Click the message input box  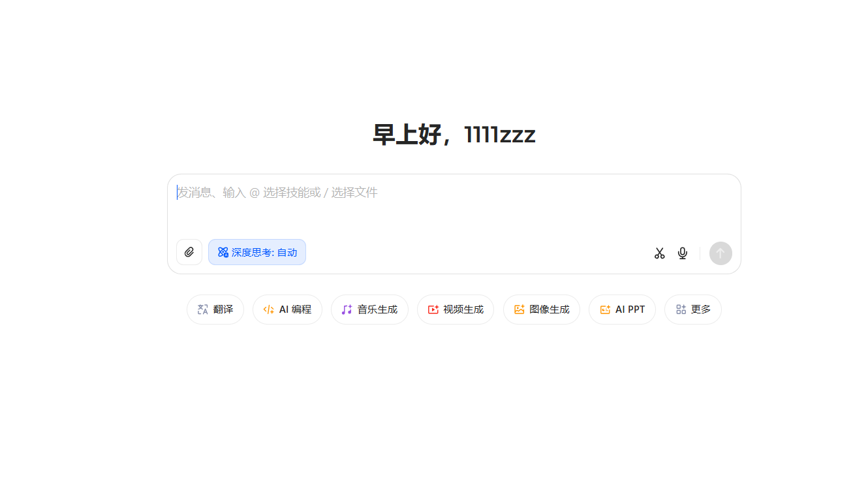click(454, 193)
